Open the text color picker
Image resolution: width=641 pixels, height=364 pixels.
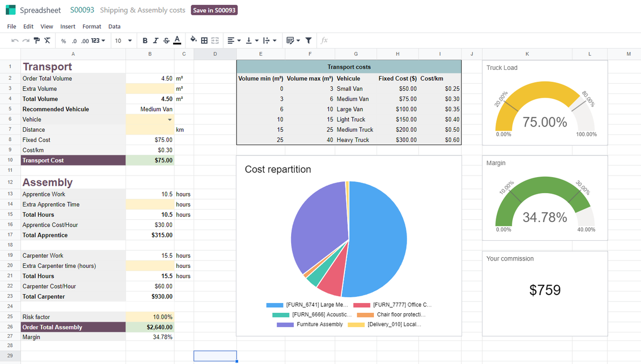177,41
